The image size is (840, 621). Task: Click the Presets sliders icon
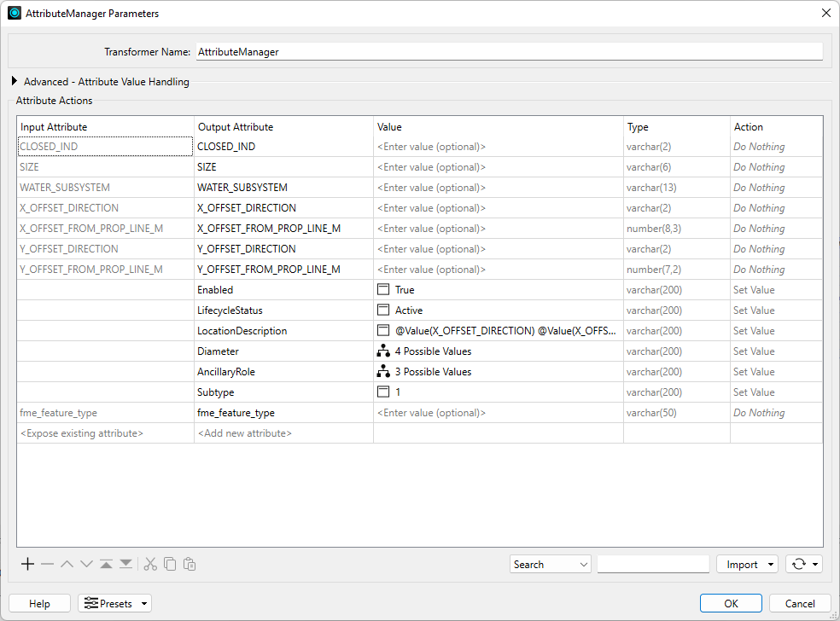click(x=91, y=603)
